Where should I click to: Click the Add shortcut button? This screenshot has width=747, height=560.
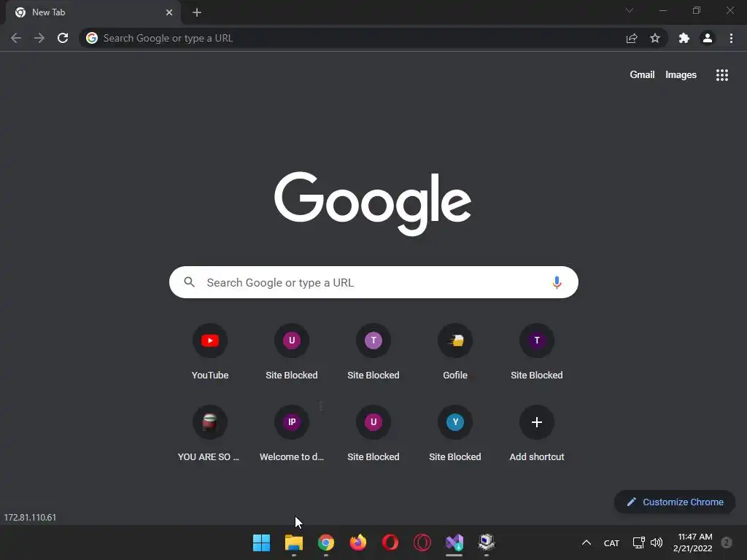point(536,433)
